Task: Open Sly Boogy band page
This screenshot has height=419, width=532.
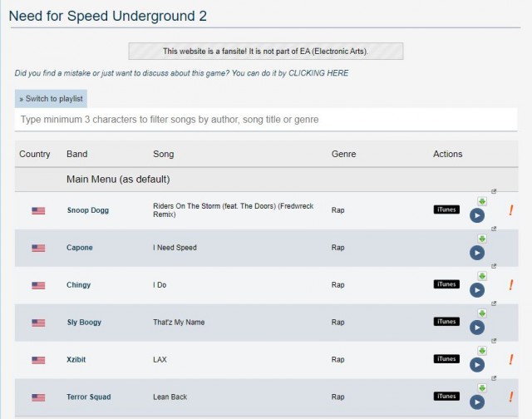Action: 84,323
